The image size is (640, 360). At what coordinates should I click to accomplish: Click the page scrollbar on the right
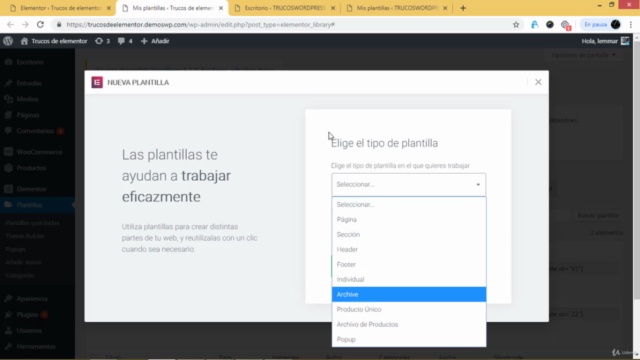click(x=636, y=171)
